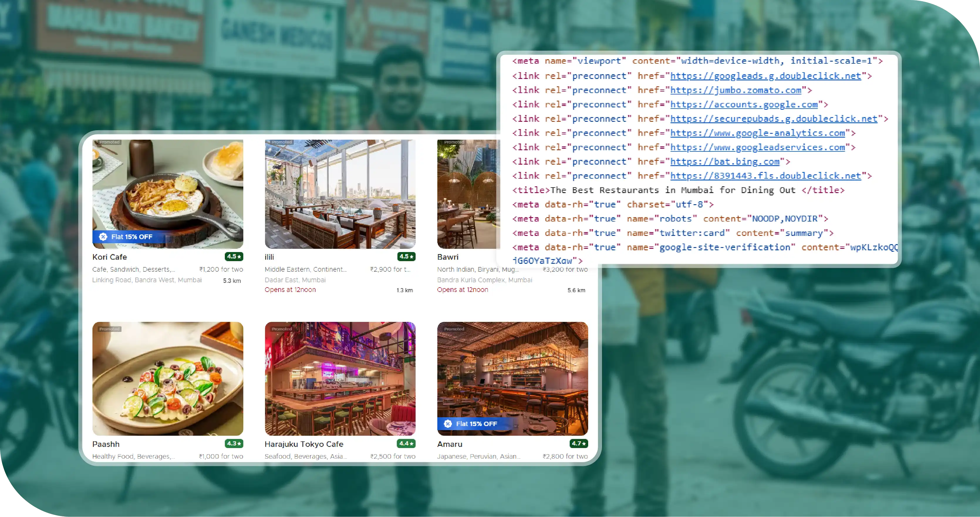Viewport: 980px width, 517px height.
Task: Click 'Dadar East, Mumbai' address
Action: pyautogui.click(x=295, y=280)
